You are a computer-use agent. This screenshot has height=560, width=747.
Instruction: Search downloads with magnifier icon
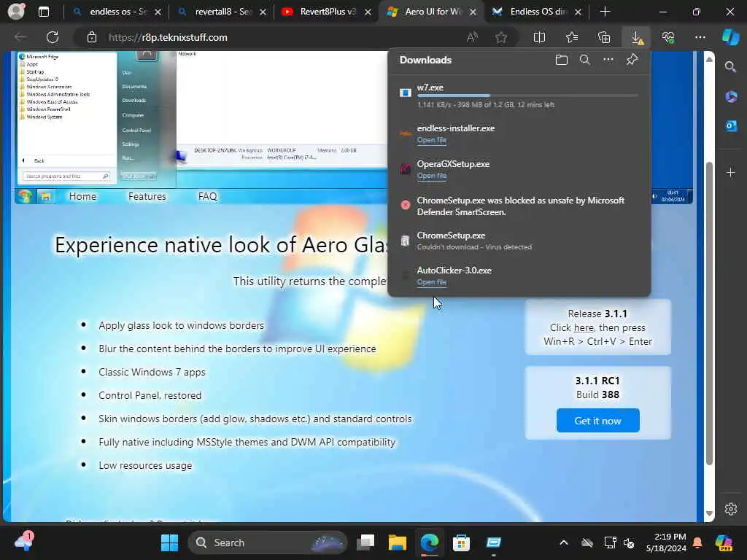click(x=585, y=60)
